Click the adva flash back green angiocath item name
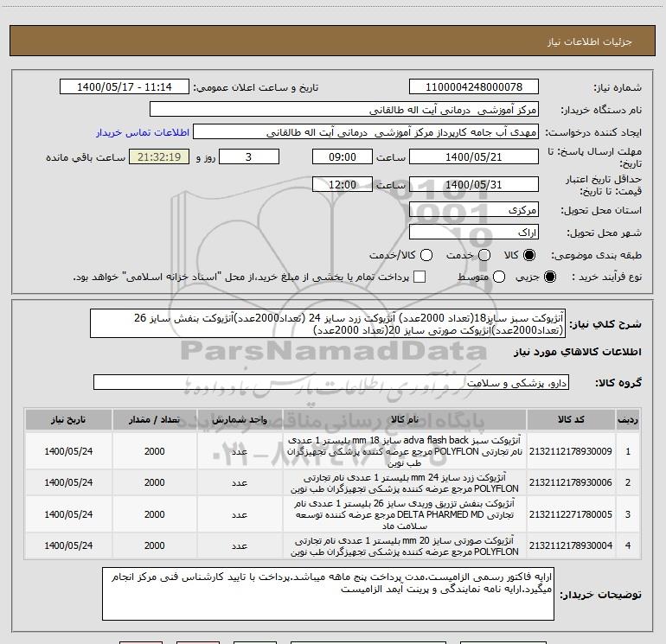This screenshot has height=644, width=666. click(405, 451)
